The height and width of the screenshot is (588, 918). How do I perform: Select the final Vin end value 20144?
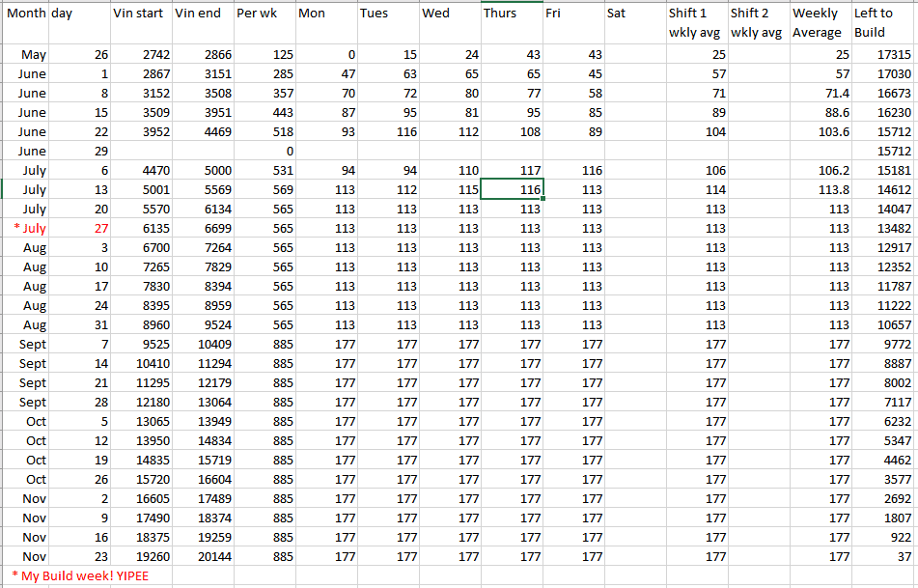(x=203, y=557)
